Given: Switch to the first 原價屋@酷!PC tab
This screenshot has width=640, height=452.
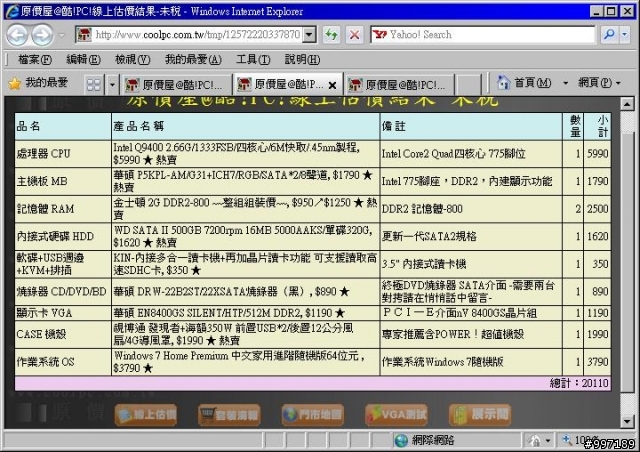Looking at the screenshot, I should coord(176,85).
